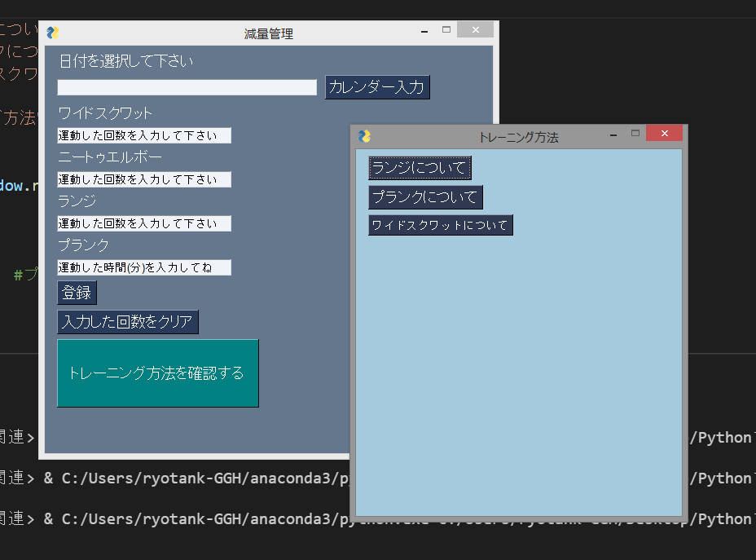The width and height of the screenshot is (756, 560).
Task: Open プランクについて training explanation
Action: pyautogui.click(x=425, y=196)
